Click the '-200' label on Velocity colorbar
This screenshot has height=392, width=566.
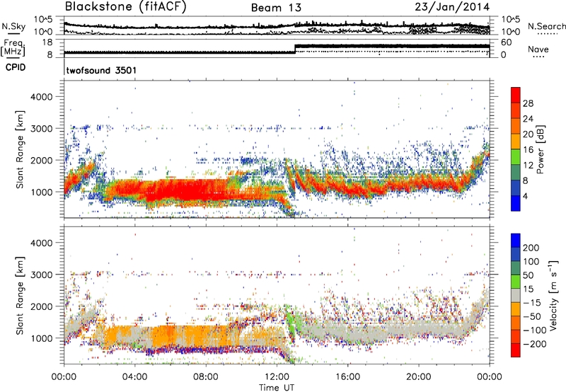(x=535, y=344)
